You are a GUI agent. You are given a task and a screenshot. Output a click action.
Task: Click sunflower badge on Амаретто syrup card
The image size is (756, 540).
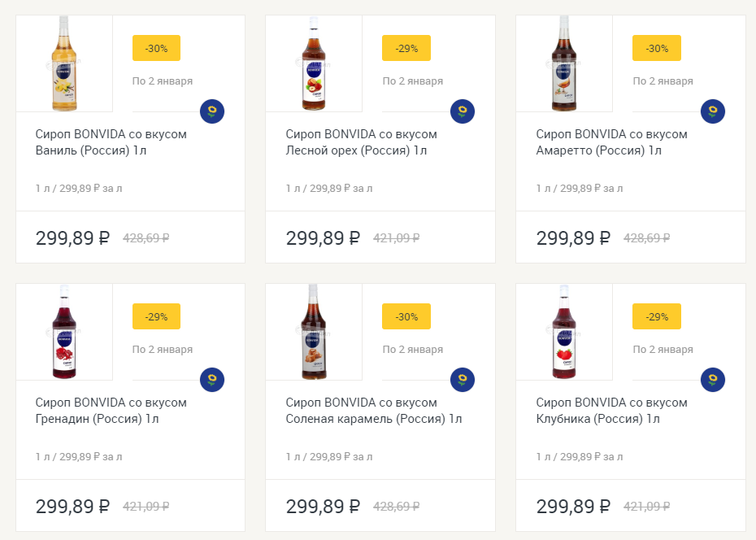click(713, 111)
